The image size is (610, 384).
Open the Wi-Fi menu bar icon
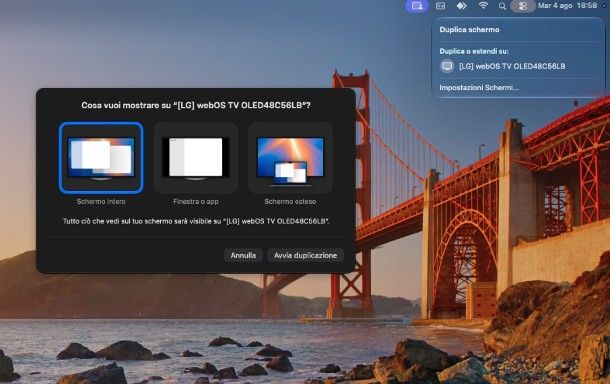483,5
